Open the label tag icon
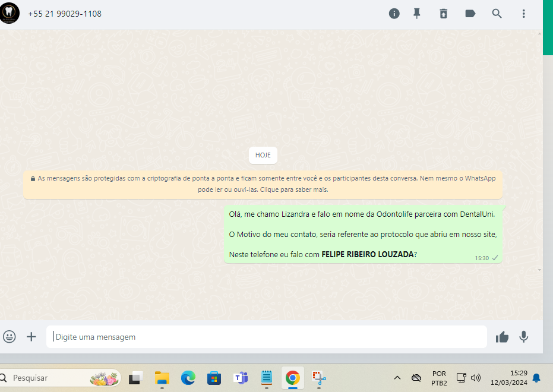This screenshot has height=392, width=553. [470, 14]
